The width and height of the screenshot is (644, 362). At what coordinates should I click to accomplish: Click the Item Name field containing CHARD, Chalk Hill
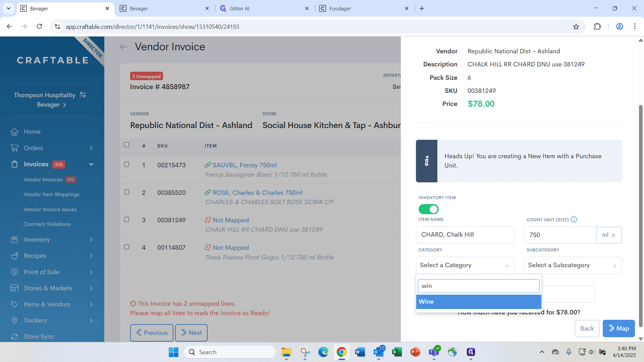click(465, 235)
